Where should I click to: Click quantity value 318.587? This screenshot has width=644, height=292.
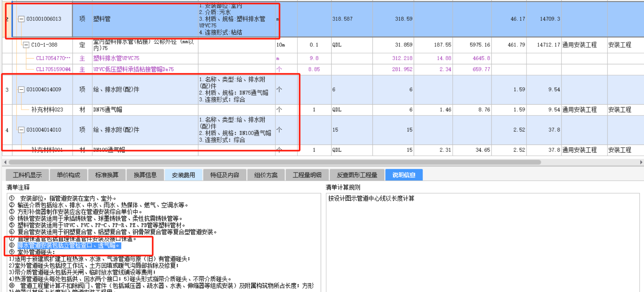(342, 19)
